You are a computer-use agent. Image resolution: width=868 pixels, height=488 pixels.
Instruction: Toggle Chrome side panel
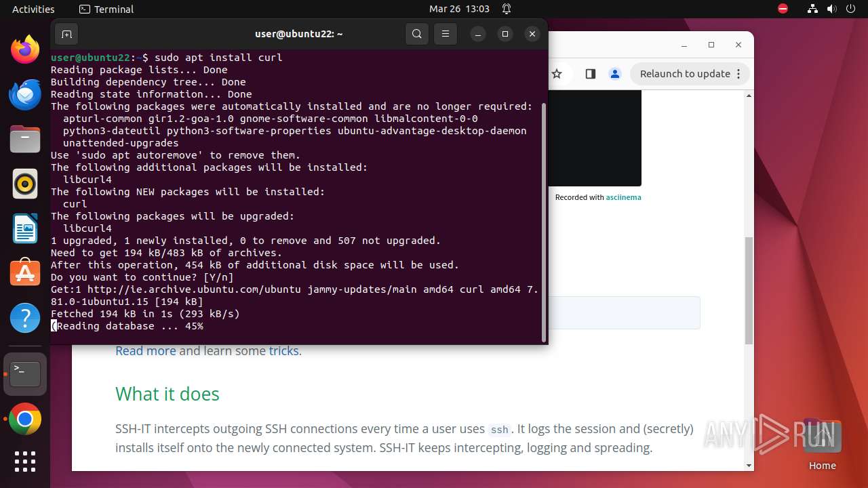[x=590, y=74]
